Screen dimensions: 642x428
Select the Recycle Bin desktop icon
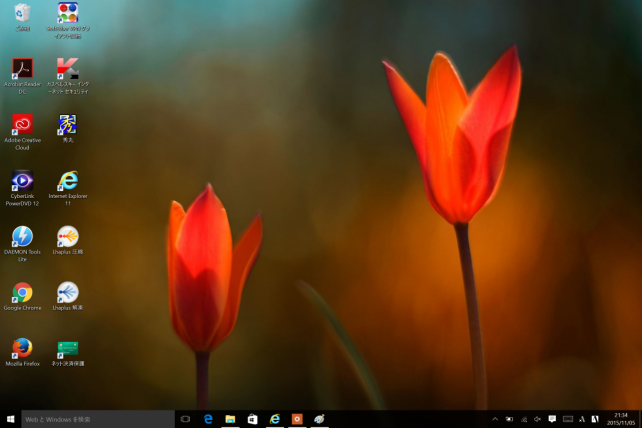tap(23, 18)
